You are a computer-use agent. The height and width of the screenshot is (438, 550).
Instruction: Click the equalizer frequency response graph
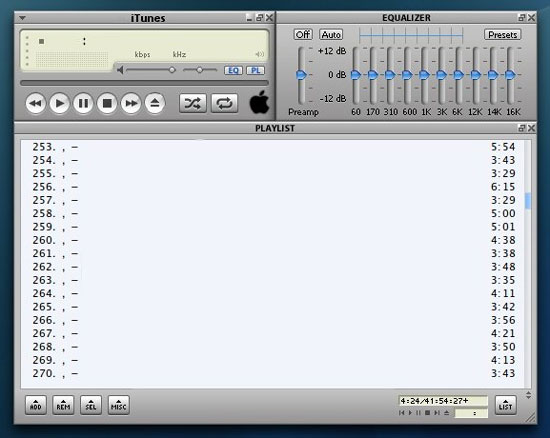(411, 35)
